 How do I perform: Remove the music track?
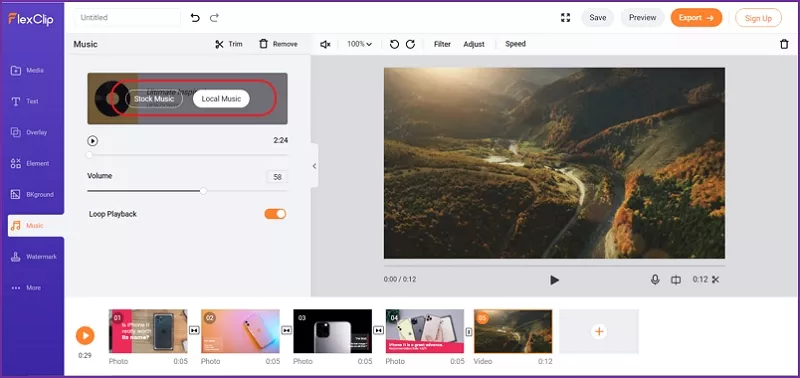pos(278,44)
